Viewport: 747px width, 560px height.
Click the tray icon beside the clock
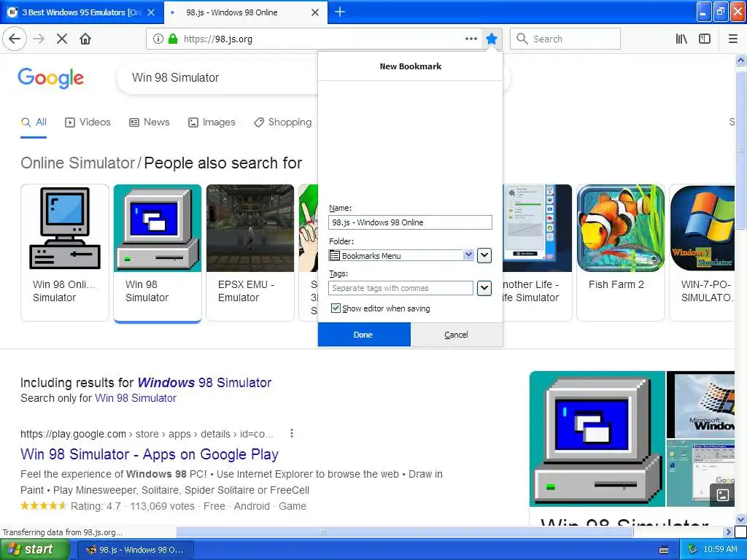693,550
